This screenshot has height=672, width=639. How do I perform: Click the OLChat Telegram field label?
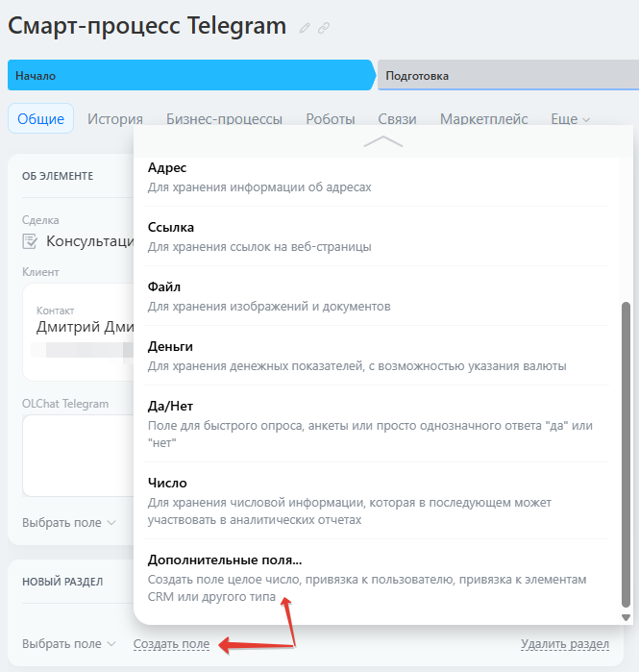[65, 404]
